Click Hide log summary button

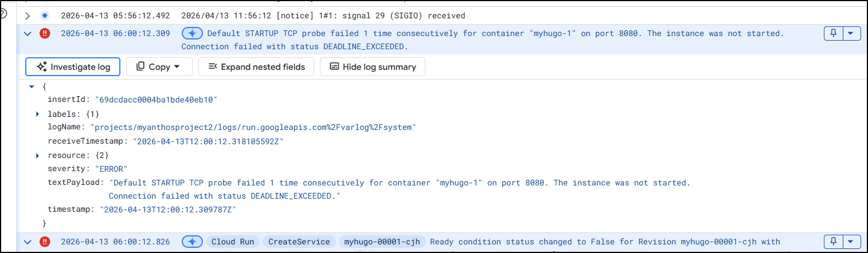372,67
